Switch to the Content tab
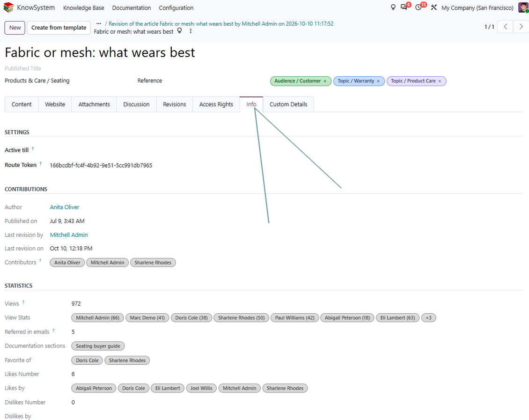 click(x=22, y=104)
